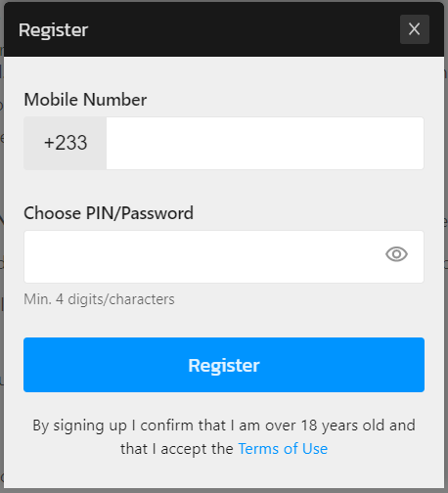Open the Terms of Use link
The height and width of the screenshot is (493, 448).
tap(283, 449)
